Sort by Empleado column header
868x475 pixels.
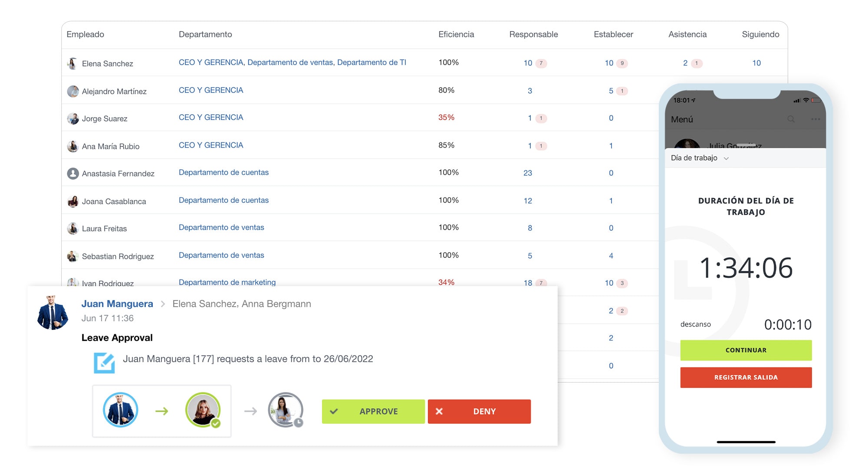(x=85, y=34)
